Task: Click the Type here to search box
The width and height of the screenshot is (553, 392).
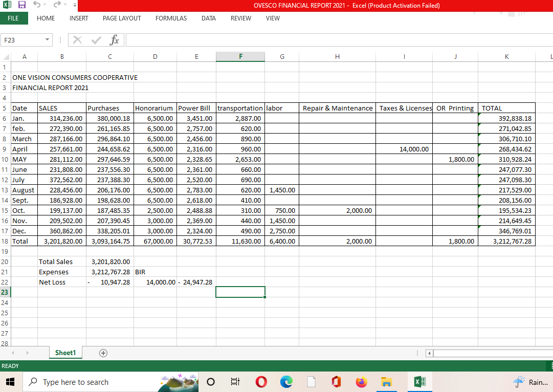Action: pyautogui.click(x=110, y=382)
